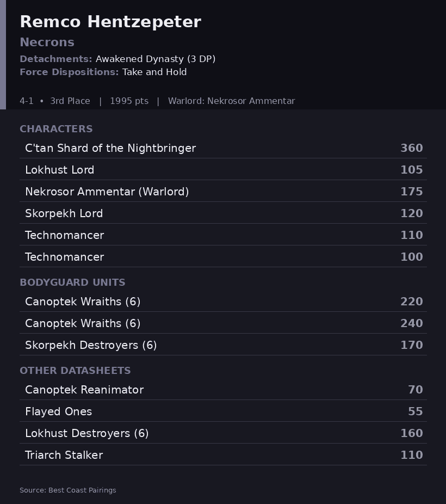Click the Skorpekh Lord unit
Viewport: 446px width, 504px height.
pos(223,213)
